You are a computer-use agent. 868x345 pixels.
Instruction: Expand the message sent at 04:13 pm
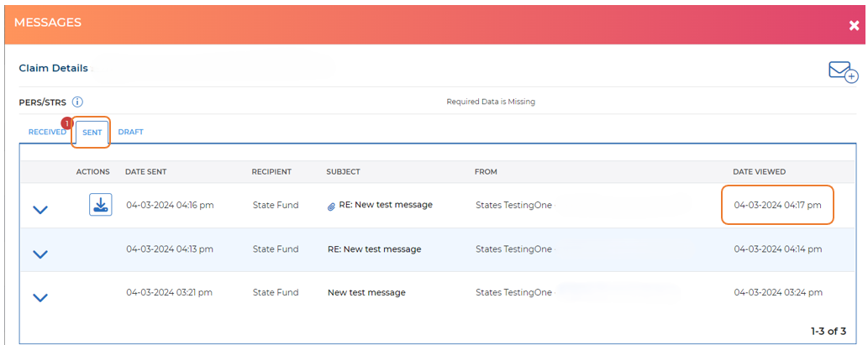click(x=39, y=253)
